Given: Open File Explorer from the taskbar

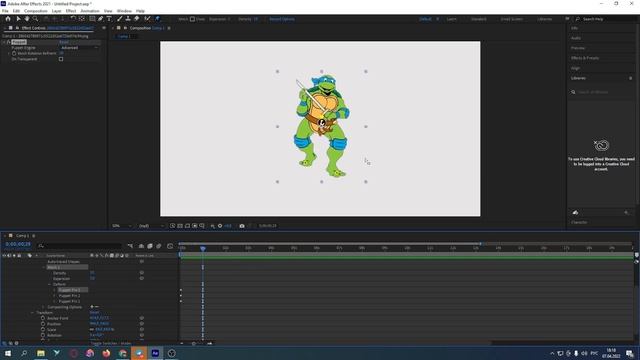Looking at the screenshot, I should [x=41, y=353].
